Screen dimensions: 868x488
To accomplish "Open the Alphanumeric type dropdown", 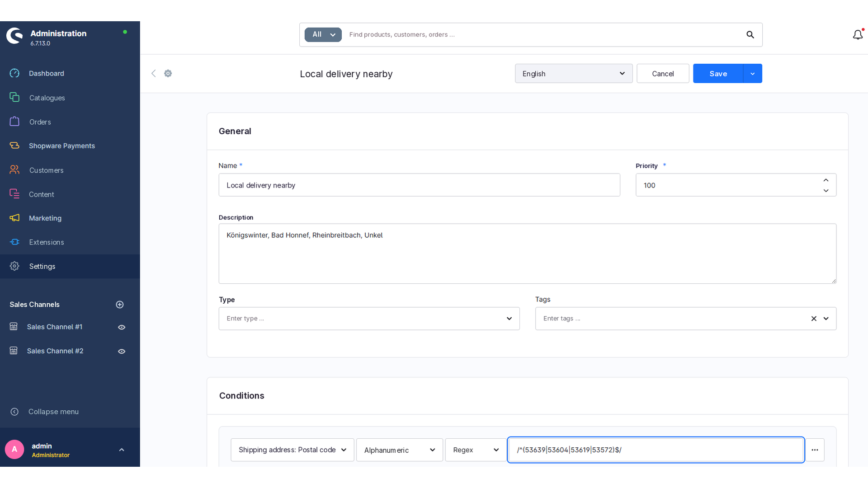I will pyautogui.click(x=399, y=450).
